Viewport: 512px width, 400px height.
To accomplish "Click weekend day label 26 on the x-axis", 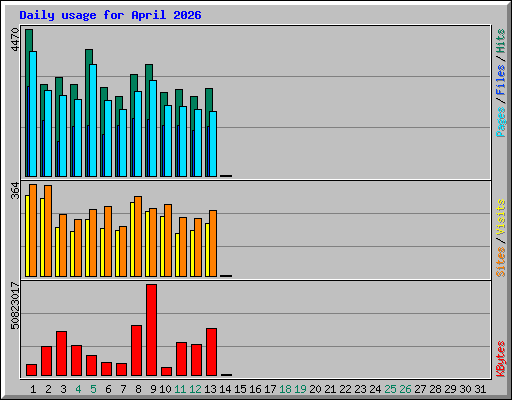I will click(405, 389).
